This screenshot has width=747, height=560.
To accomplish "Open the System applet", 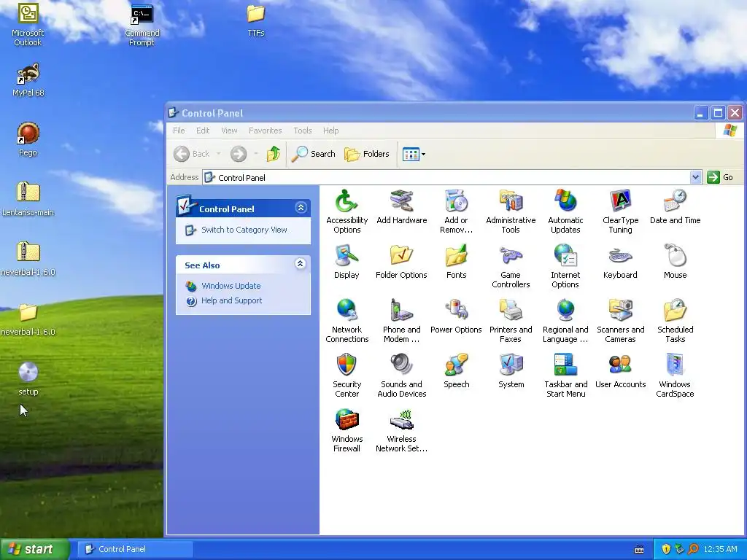I will pos(511,371).
